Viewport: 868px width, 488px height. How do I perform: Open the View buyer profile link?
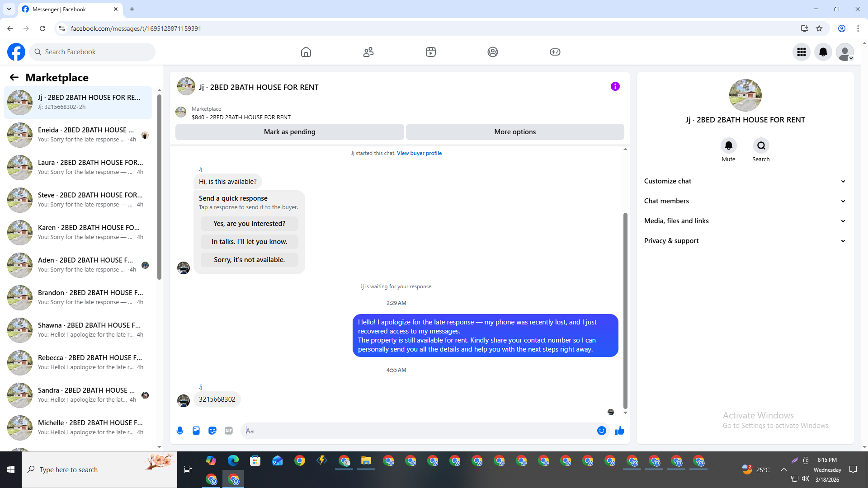pos(419,153)
